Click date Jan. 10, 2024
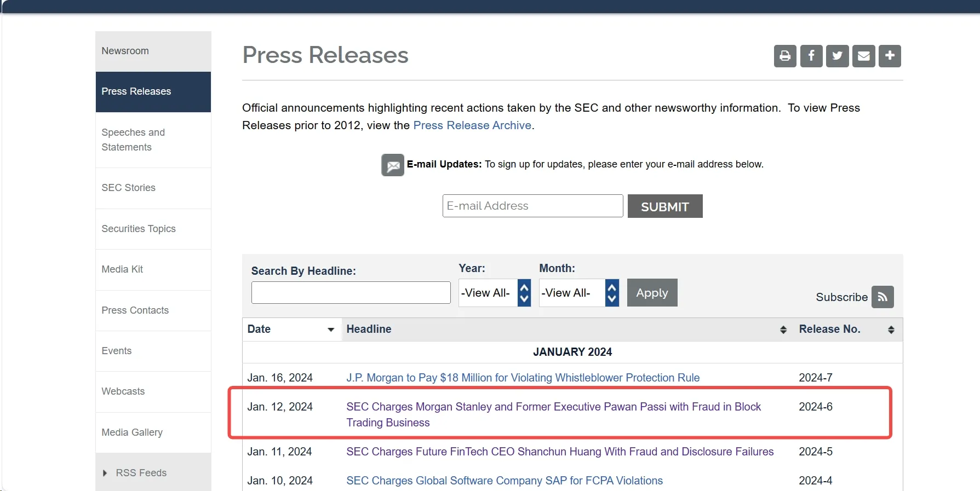The height and width of the screenshot is (491, 980). (x=280, y=481)
